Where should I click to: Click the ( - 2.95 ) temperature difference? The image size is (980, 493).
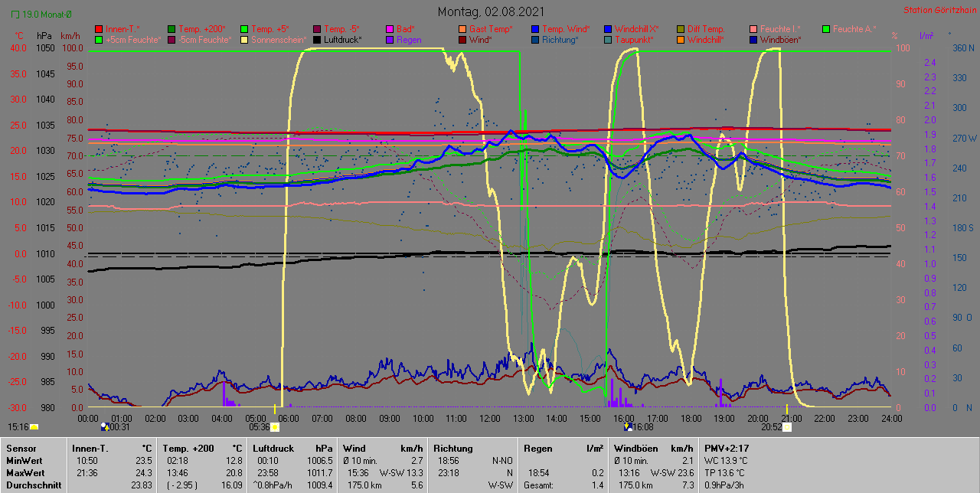182,485
